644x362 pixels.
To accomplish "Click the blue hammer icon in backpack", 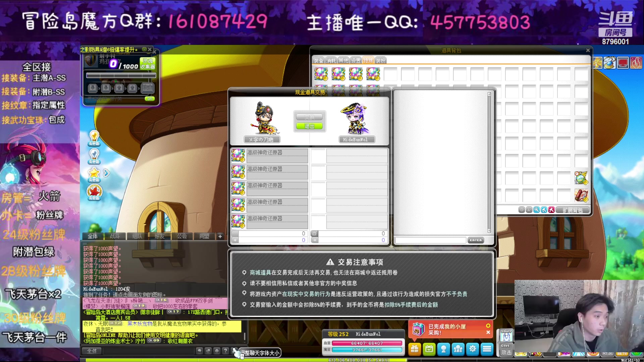I will 544,210.
